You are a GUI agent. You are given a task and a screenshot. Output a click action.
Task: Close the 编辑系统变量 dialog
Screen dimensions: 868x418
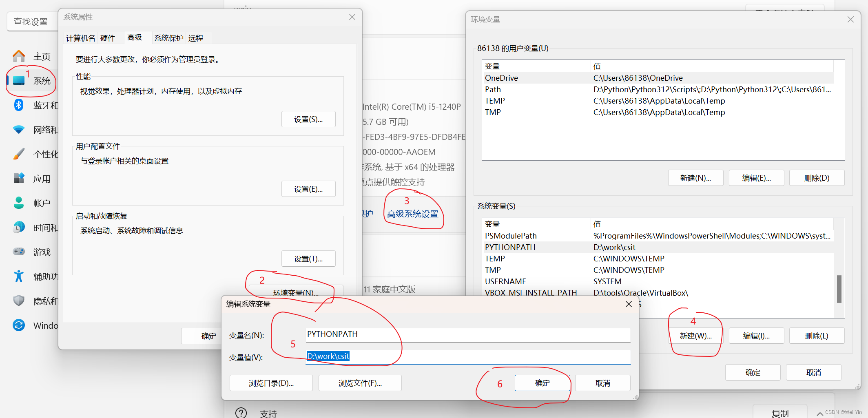click(x=629, y=304)
